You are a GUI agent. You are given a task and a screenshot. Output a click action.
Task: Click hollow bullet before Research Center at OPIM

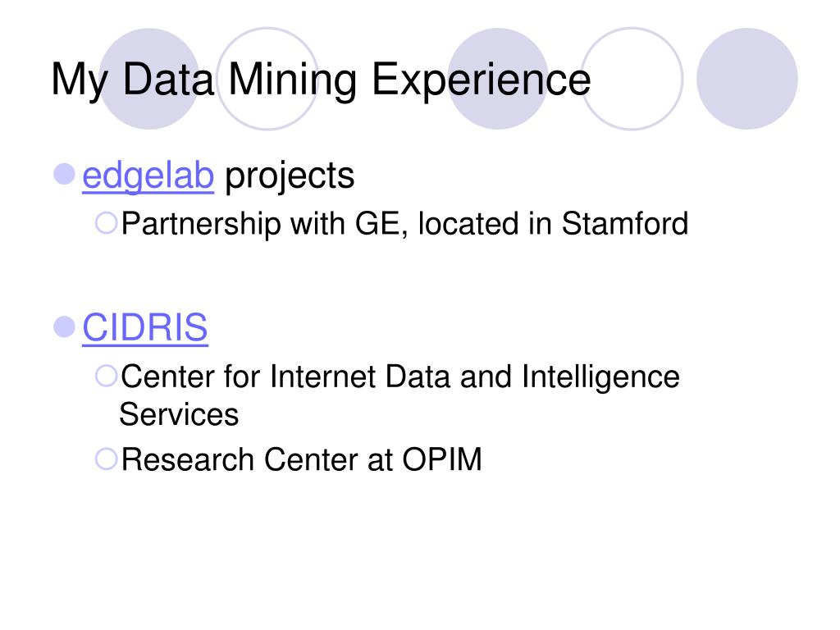click(106, 459)
